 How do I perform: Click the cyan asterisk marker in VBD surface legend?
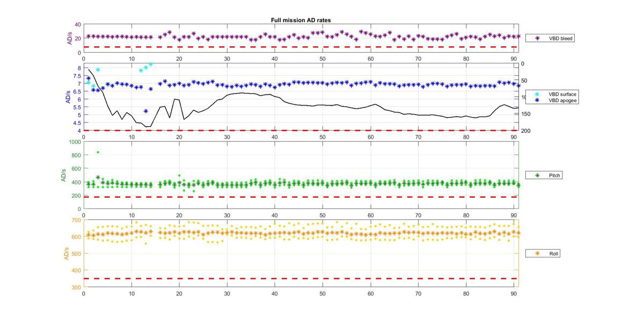pyautogui.click(x=537, y=94)
